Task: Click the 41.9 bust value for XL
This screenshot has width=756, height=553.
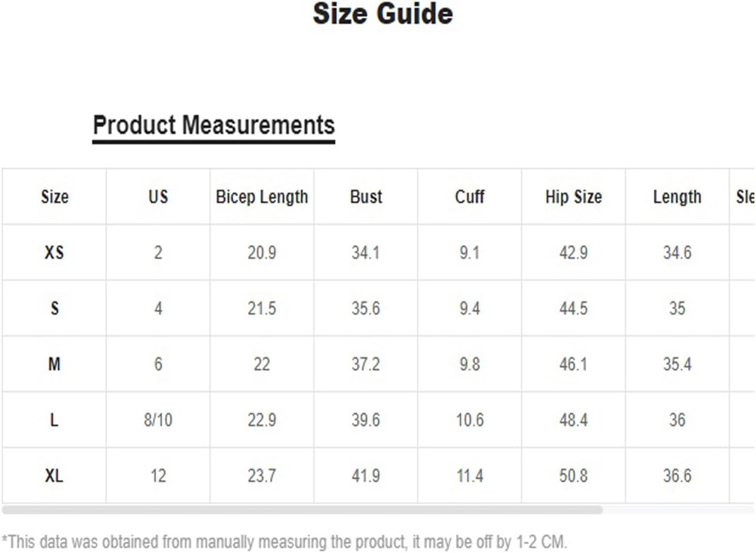Action: tap(366, 476)
